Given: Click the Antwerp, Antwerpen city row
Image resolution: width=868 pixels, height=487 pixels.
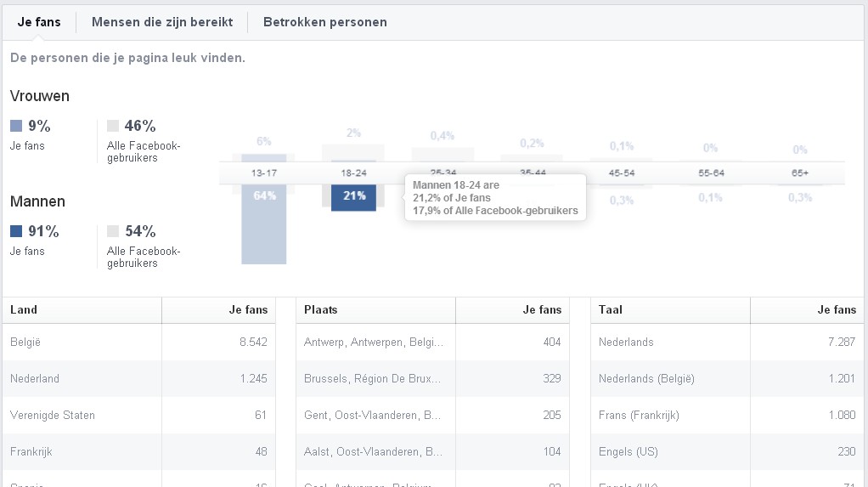Looking at the screenshot, I should tap(433, 342).
